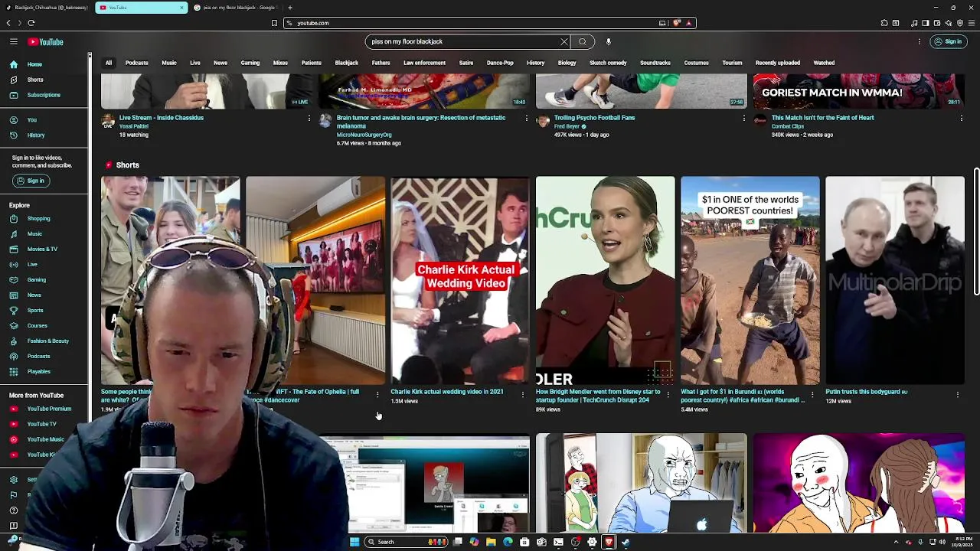Select the All filter chip

point(109,63)
